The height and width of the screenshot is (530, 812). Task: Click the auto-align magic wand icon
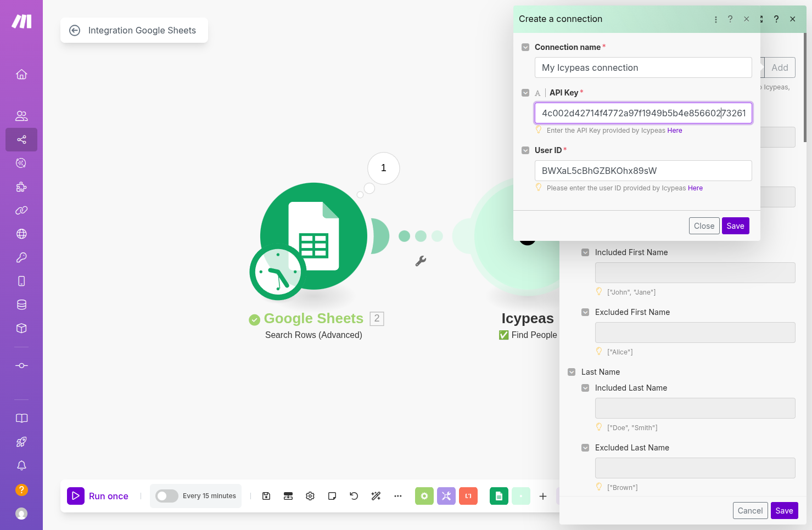[x=376, y=496]
